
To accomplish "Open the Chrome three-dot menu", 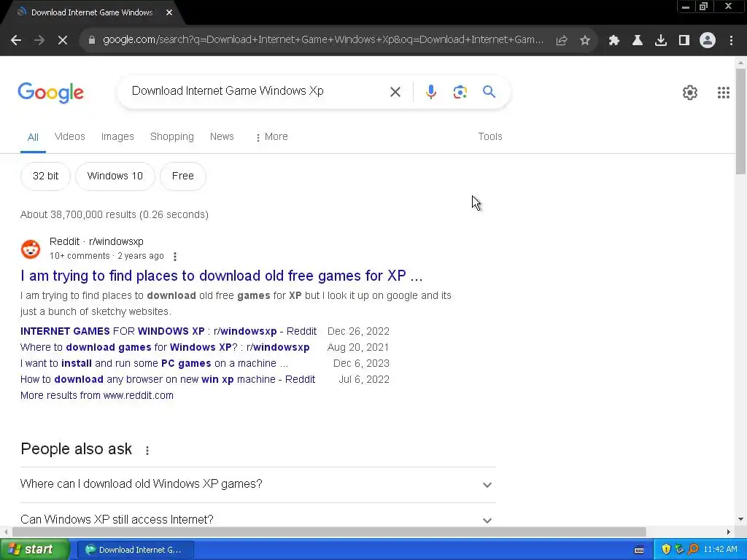I will click(x=731, y=41).
